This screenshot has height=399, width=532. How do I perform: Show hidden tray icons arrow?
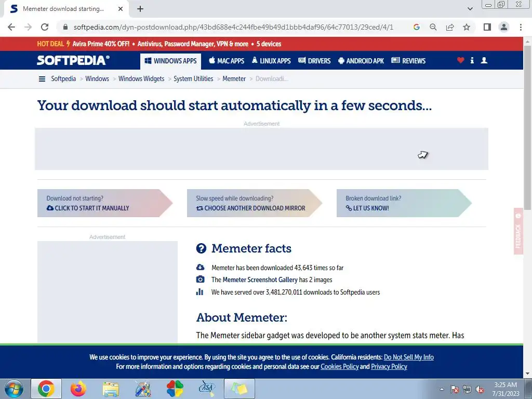442,389
